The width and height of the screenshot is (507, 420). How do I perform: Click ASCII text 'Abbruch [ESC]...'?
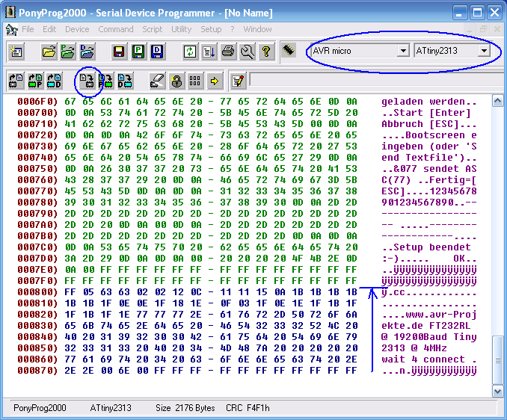(x=428, y=124)
